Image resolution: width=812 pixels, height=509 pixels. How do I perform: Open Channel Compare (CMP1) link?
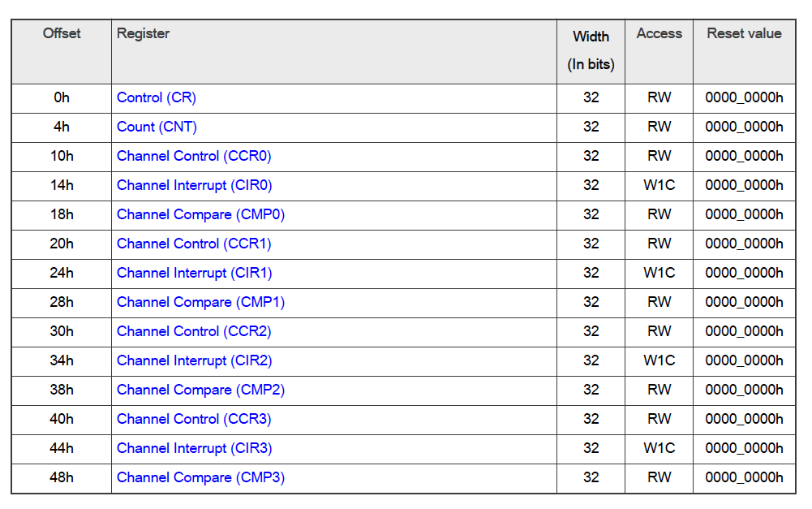pos(201,302)
